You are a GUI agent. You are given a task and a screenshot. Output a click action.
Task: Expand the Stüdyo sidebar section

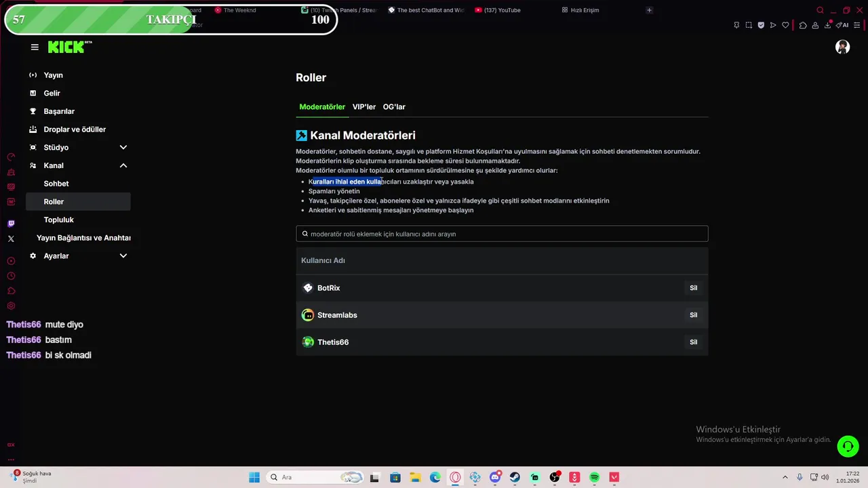coord(123,147)
